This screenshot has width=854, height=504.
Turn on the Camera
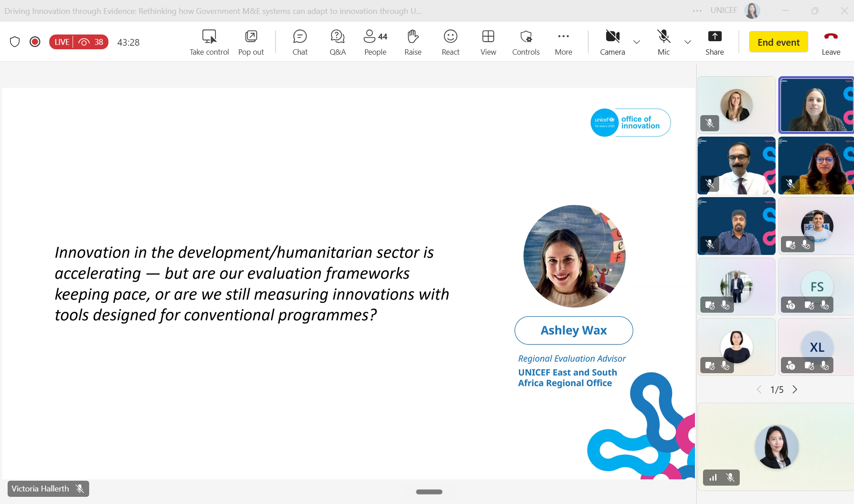[612, 42]
